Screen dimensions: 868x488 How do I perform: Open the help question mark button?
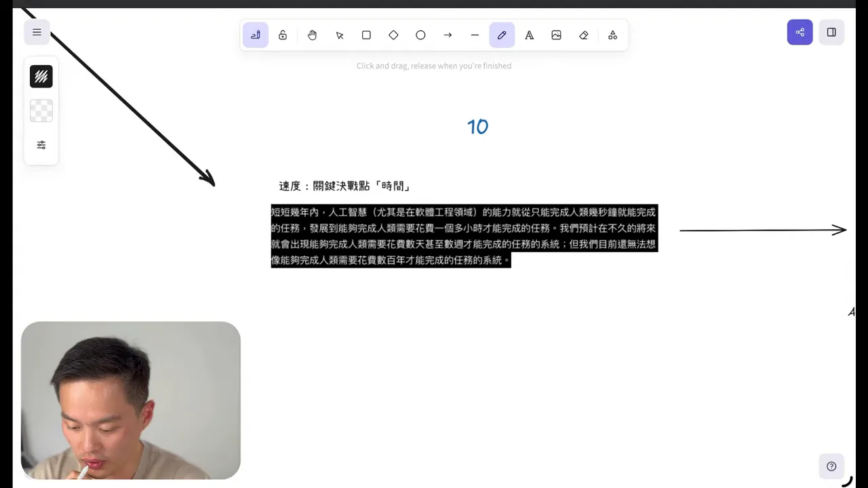[831, 466]
